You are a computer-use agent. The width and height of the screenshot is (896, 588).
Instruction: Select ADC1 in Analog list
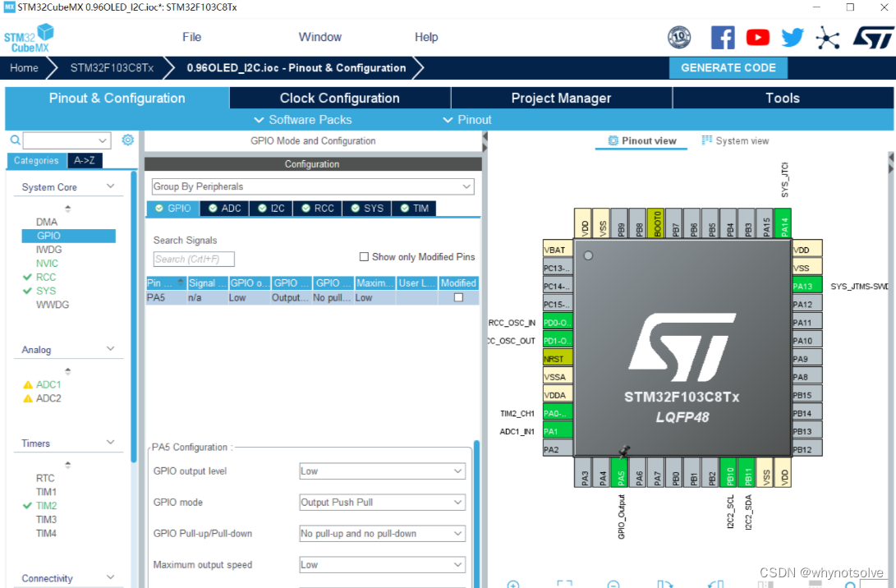pyautogui.click(x=48, y=384)
